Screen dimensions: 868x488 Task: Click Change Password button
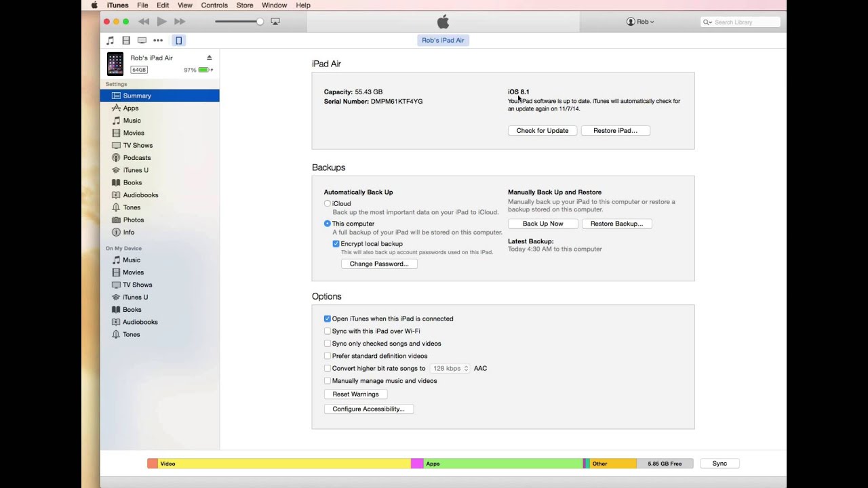(x=379, y=264)
